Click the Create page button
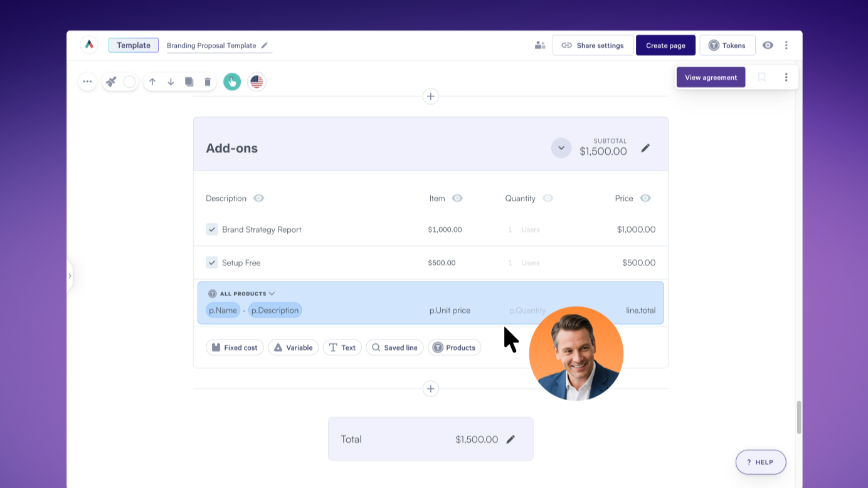Image resolution: width=868 pixels, height=488 pixels. pyautogui.click(x=665, y=45)
